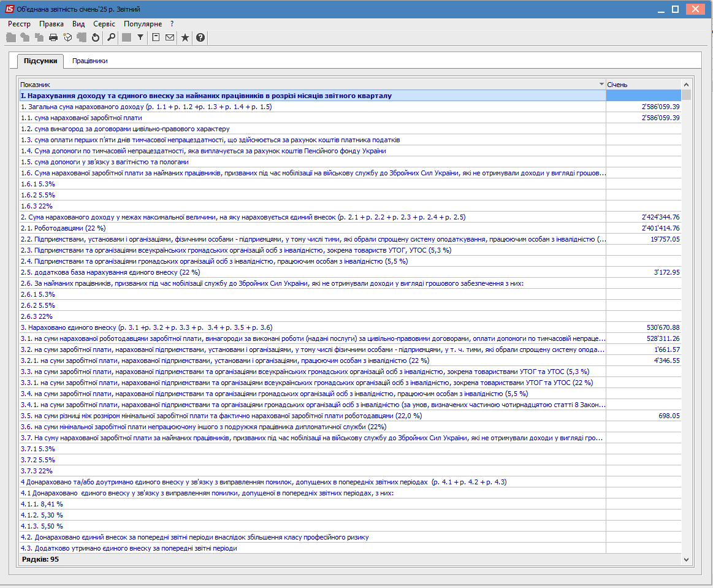Click value 19'757.05 in Січень column

pos(665,239)
